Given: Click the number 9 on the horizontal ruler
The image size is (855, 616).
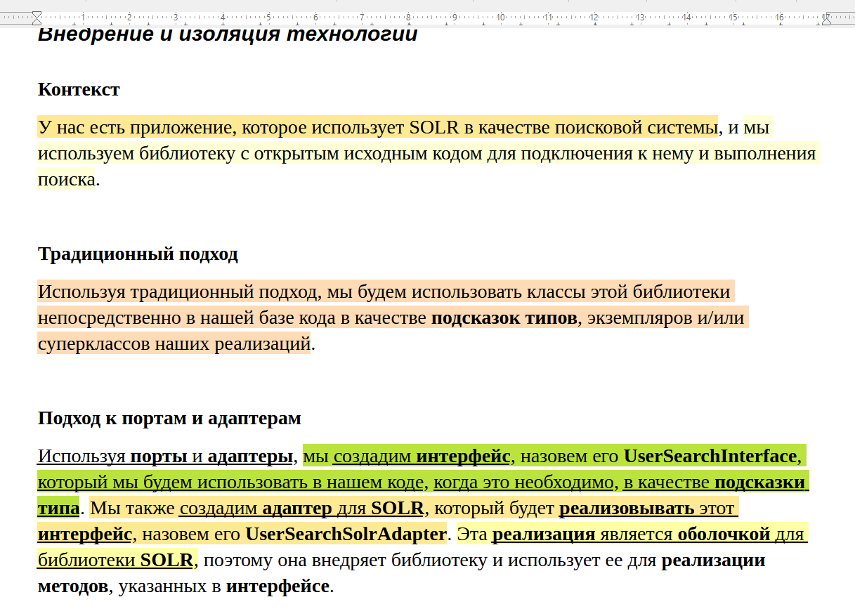Looking at the screenshot, I should pyautogui.click(x=455, y=17).
